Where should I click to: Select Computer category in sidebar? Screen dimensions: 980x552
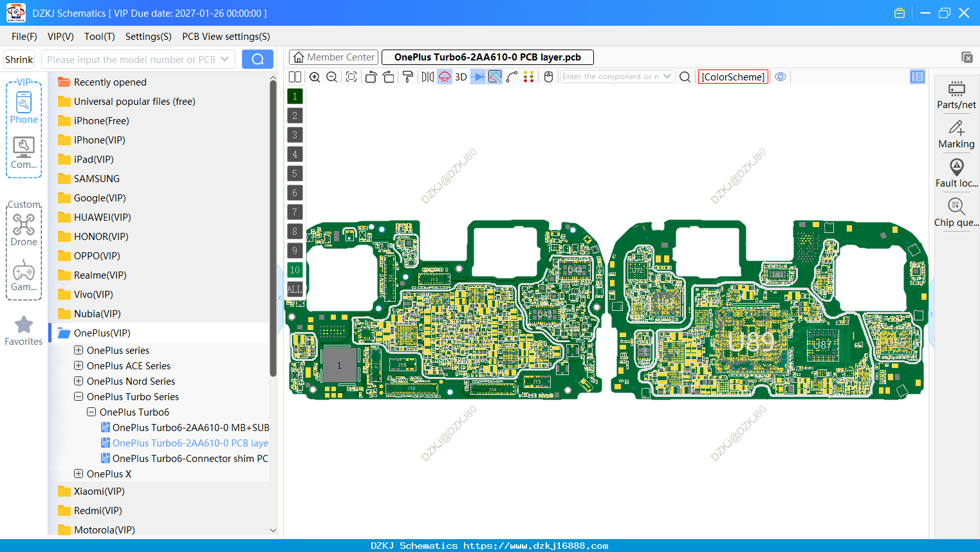(x=24, y=153)
